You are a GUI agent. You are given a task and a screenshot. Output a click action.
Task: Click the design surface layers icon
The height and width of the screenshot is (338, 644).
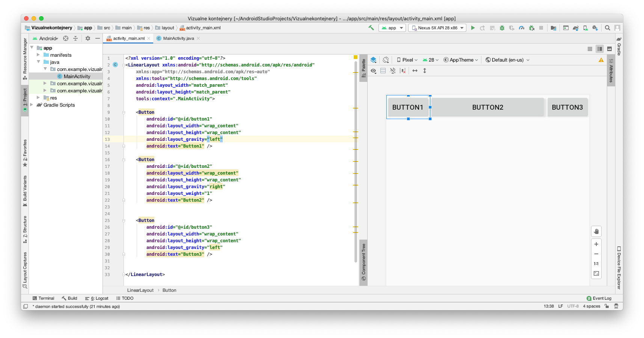click(x=373, y=60)
